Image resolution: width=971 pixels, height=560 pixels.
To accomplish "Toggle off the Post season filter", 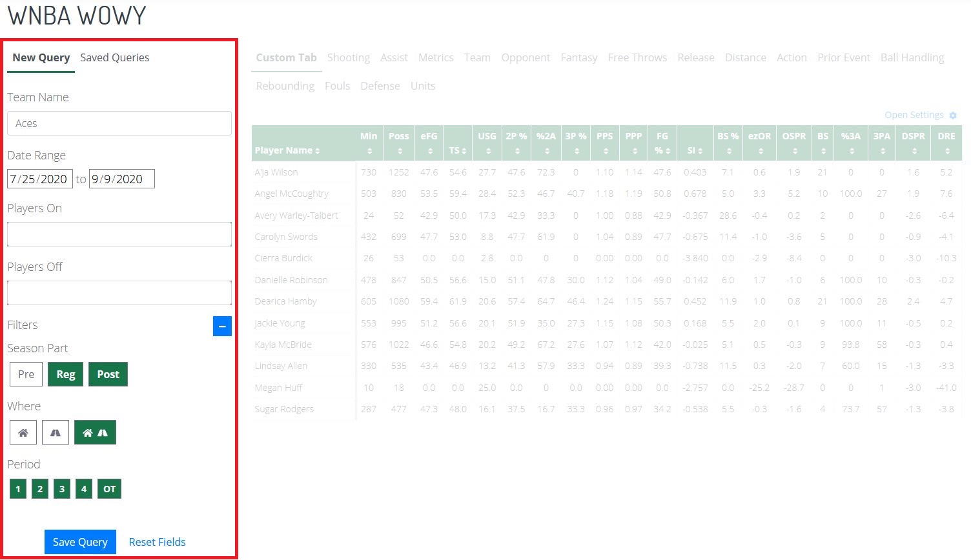I will (x=108, y=374).
